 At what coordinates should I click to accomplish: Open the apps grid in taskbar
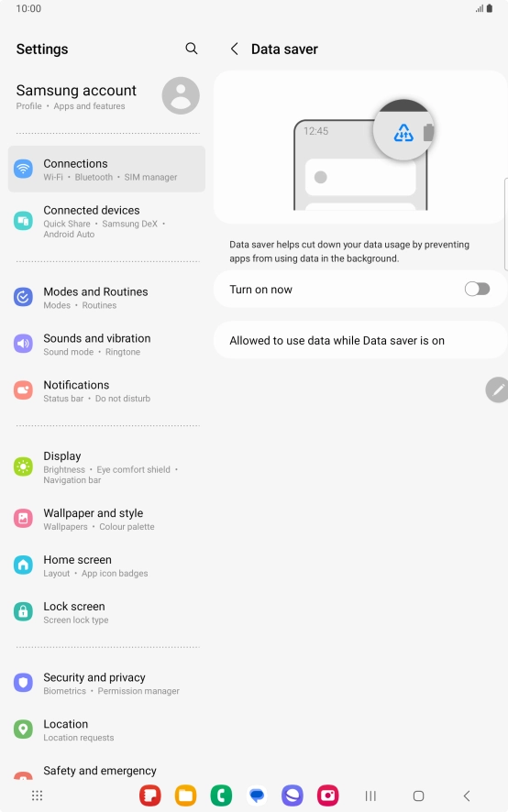[x=37, y=796]
